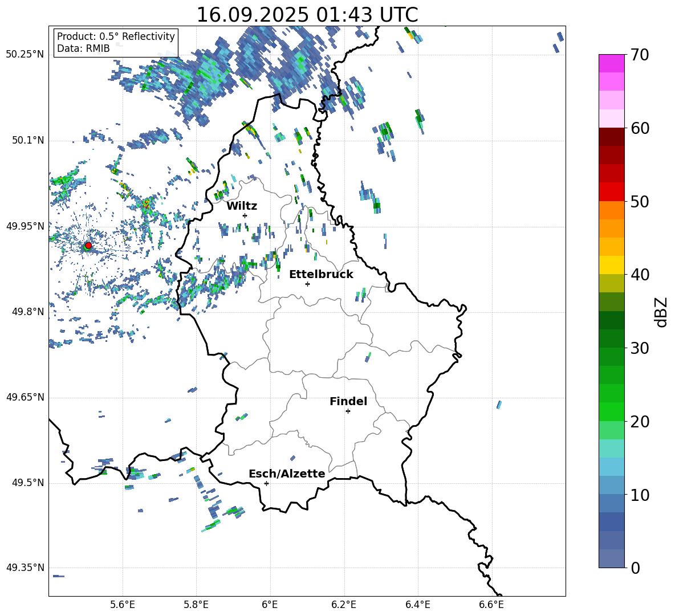Pick the dark maroon colorbar segment below 60
This screenshot has height=616, width=675.
[x=612, y=137]
